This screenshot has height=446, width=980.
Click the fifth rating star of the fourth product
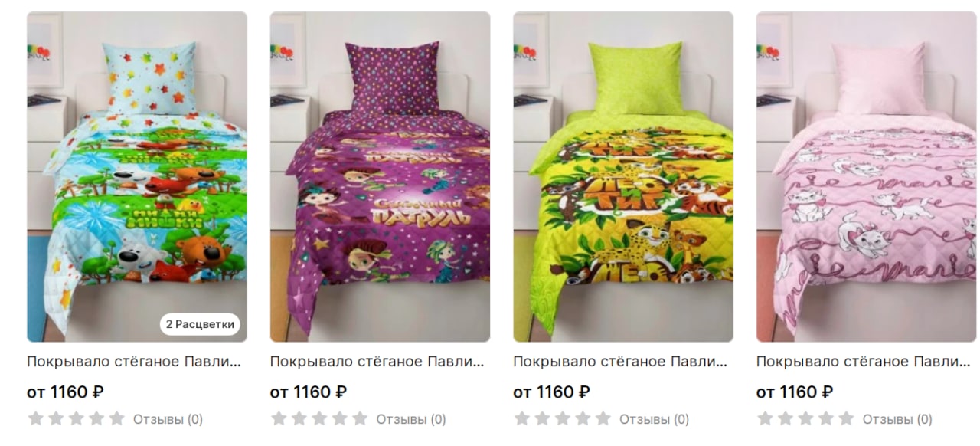pos(846,418)
